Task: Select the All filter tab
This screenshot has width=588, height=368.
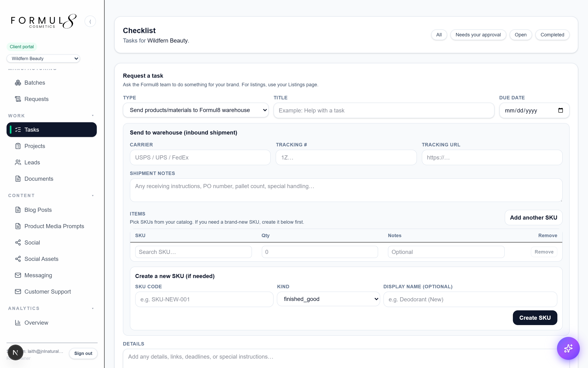Action: tap(439, 35)
